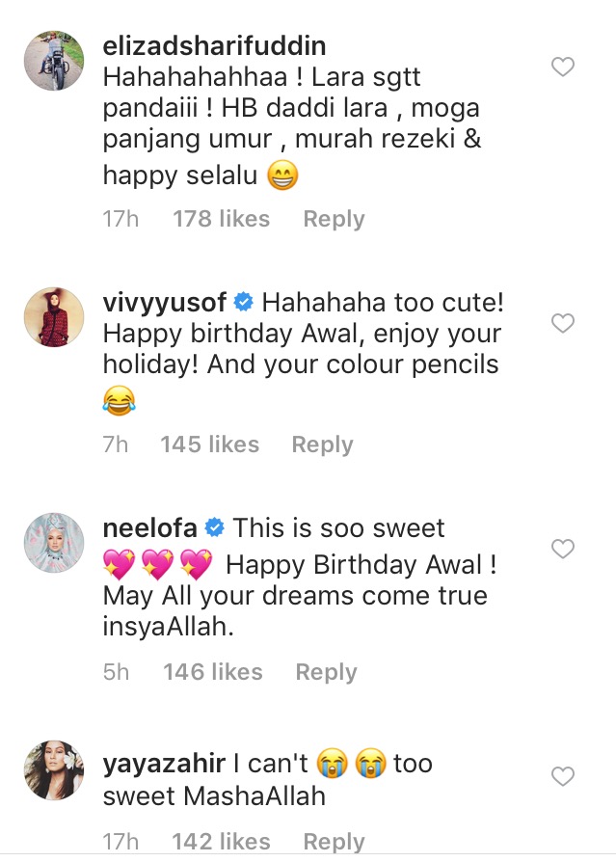Tap the heart beside yayazahir's comment

click(562, 776)
